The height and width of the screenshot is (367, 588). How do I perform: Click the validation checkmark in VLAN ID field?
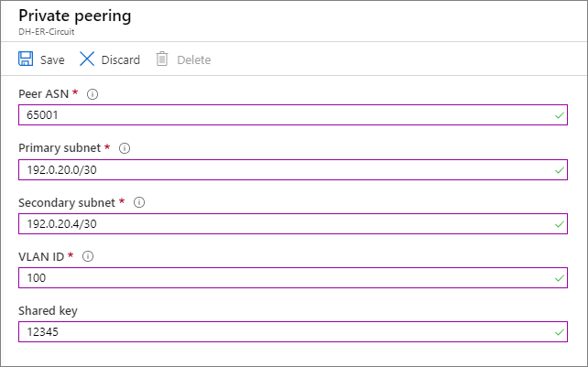559,277
